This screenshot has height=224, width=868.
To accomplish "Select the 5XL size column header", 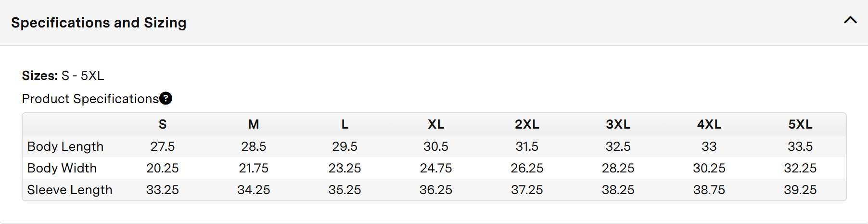I will tap(800, 124).
